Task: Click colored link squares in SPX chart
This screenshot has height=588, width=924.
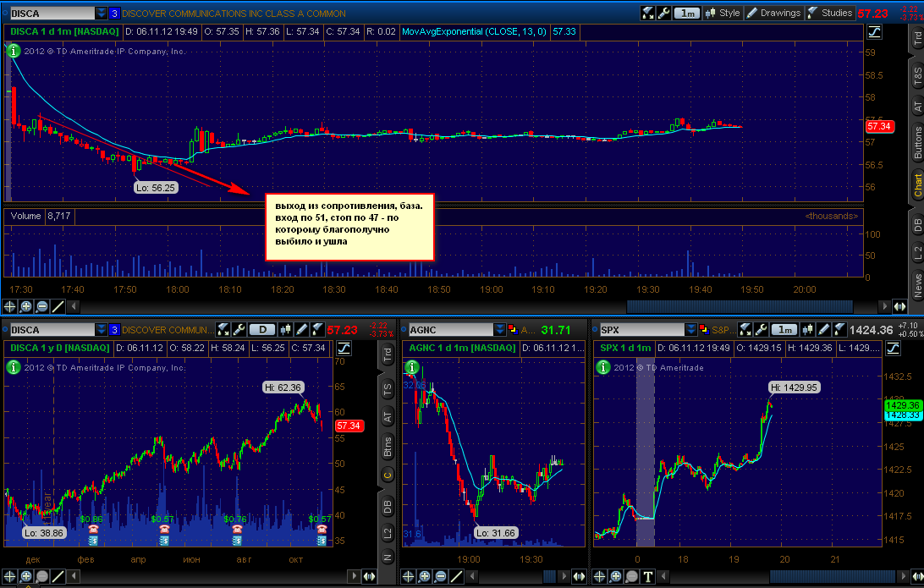Action: [704, 330]
